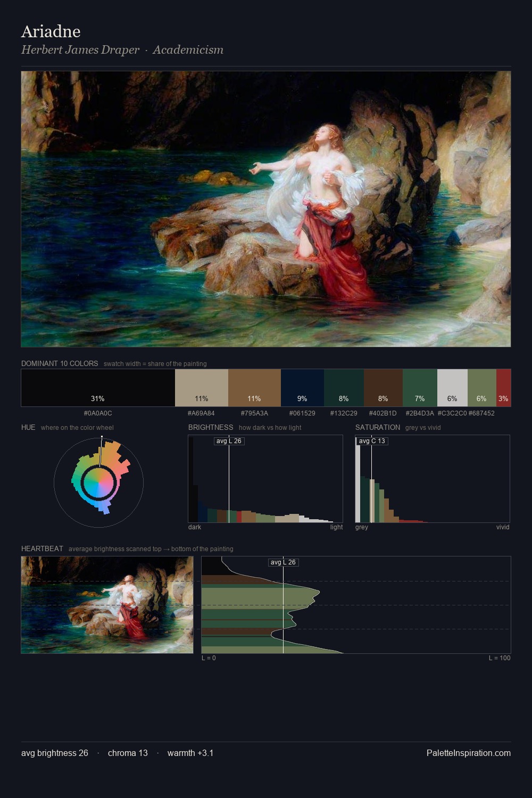Click the 'DOMINANT 10 COLORS' heading

coord(60,363)
